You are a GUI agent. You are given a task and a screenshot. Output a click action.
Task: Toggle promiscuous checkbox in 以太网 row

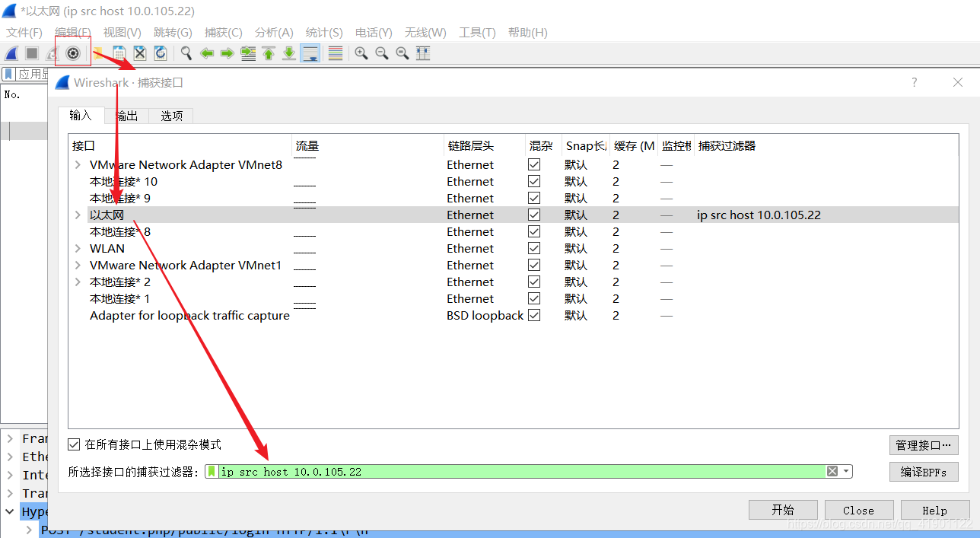534,215
